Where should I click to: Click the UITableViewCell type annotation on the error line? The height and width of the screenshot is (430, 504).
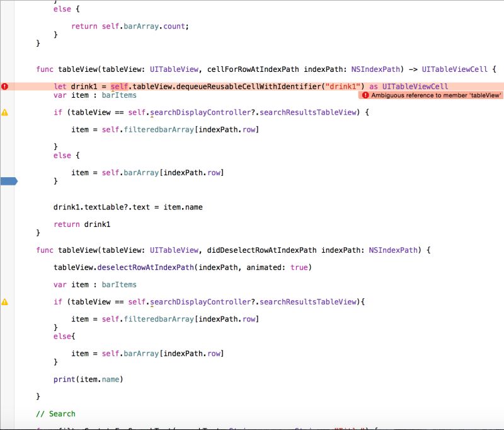[417, 86]
